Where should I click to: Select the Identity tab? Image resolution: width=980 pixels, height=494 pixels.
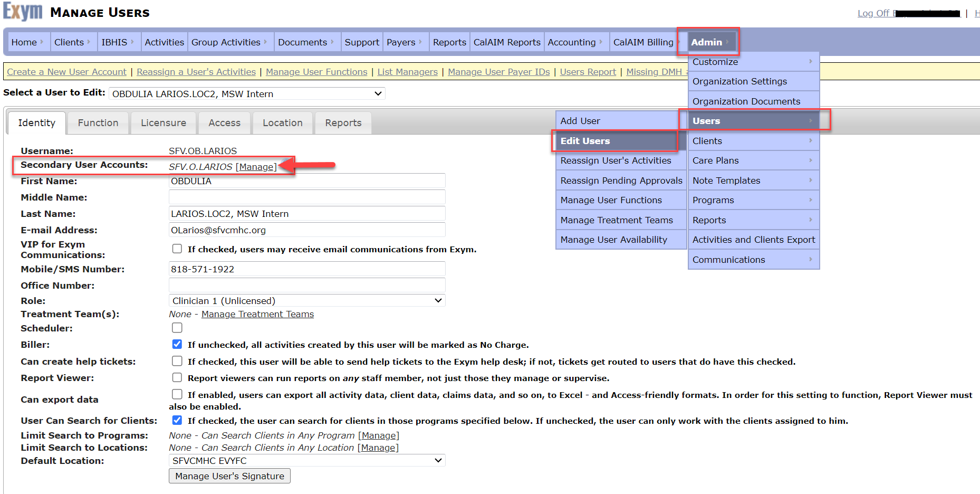[x=37, y=123]
